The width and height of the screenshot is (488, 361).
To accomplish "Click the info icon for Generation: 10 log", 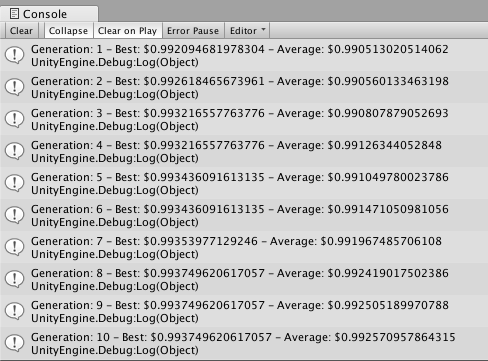I will [15, 343].
